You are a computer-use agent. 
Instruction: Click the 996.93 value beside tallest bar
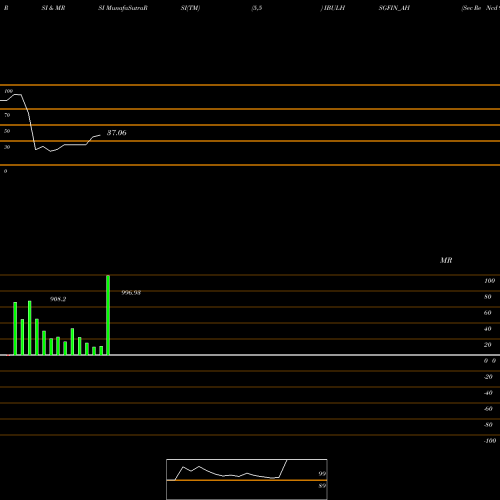[x=131, y=293]
